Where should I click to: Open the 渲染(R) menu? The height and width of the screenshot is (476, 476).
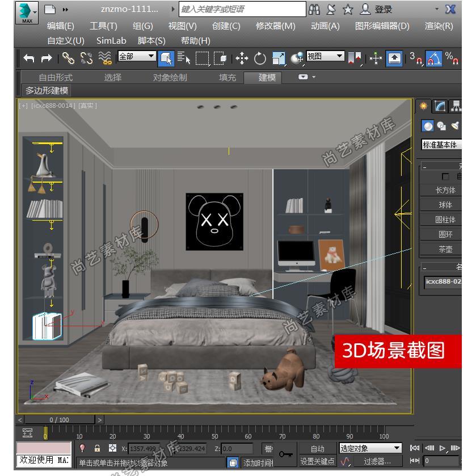tap(439, 26)
